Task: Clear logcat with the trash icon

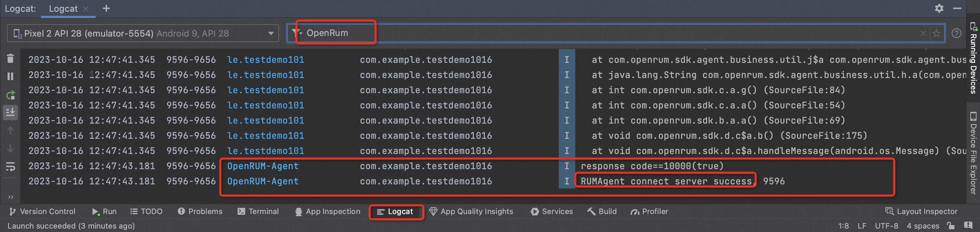Action: pyautogui.click(x=10, y=58)
